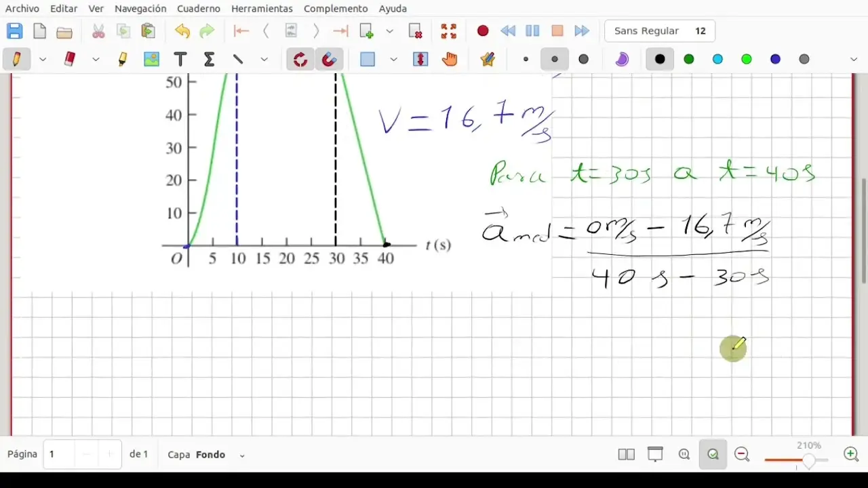Open the Herramientas menu
Screen dimensions: 868x488
pyautogui.click(x=262, y=9)
